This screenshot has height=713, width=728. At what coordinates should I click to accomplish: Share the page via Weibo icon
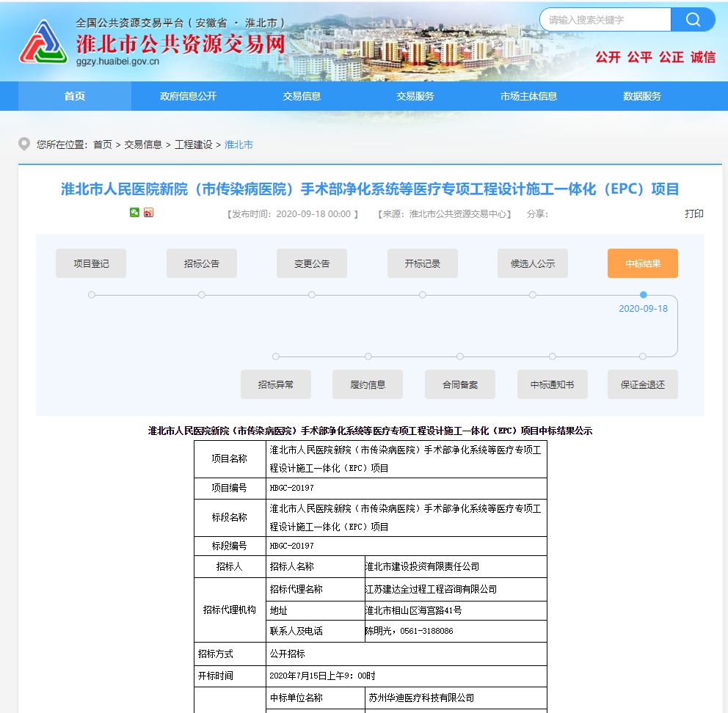148,213
